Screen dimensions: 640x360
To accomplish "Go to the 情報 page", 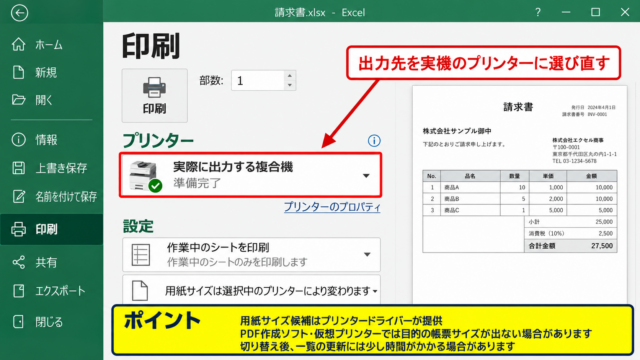I will tap(51, 140).
